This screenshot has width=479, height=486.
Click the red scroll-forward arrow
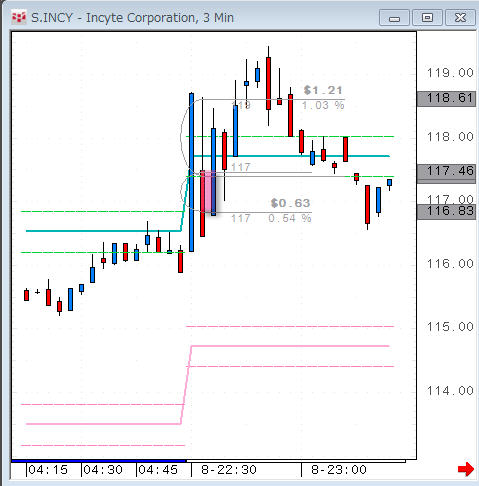[466, 469]
